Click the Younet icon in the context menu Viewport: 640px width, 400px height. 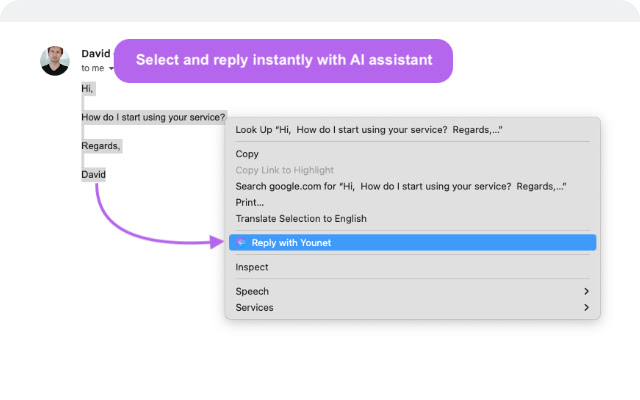pos(241,242)
